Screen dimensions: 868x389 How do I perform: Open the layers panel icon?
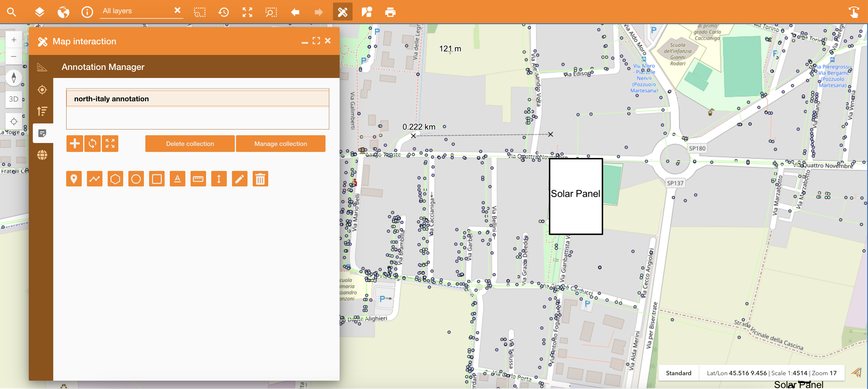(x=39, y=12)
